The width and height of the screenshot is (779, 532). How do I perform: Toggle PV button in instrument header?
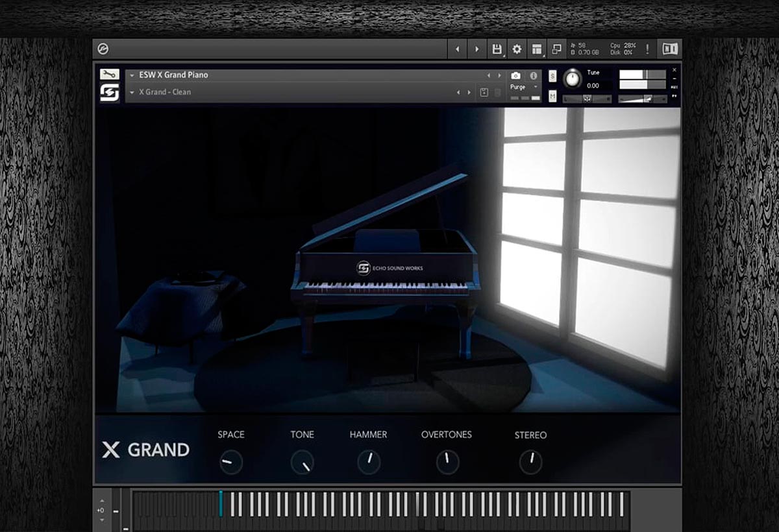coord(674,95)
